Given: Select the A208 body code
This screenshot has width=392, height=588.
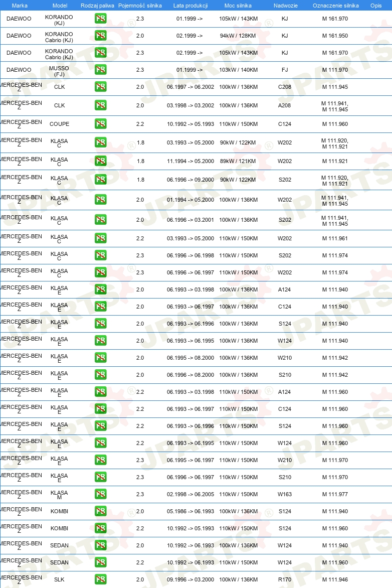Looking at the screenshot, I should tap(284, 105).
